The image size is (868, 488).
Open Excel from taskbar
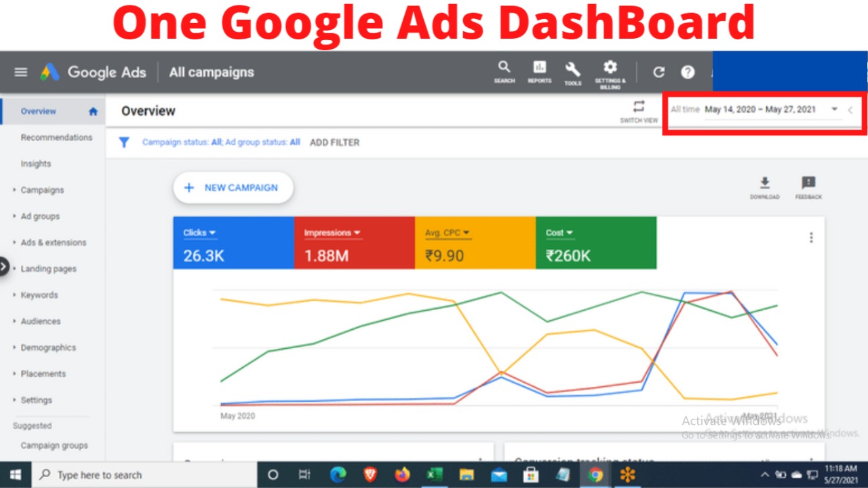click(434, 475)
